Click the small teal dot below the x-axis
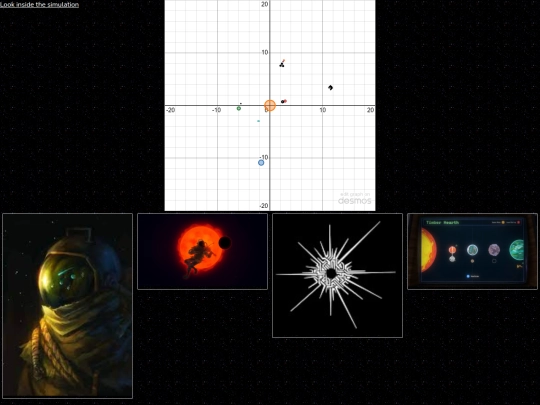 [x=259, y=121]
